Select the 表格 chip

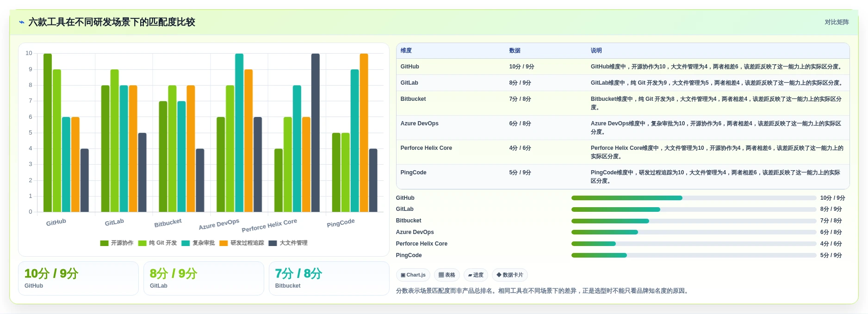[446, 275]
